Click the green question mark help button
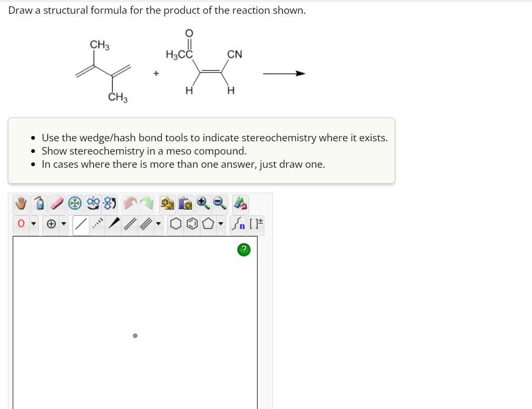The image size is (532, 409). tap(244, 249)
